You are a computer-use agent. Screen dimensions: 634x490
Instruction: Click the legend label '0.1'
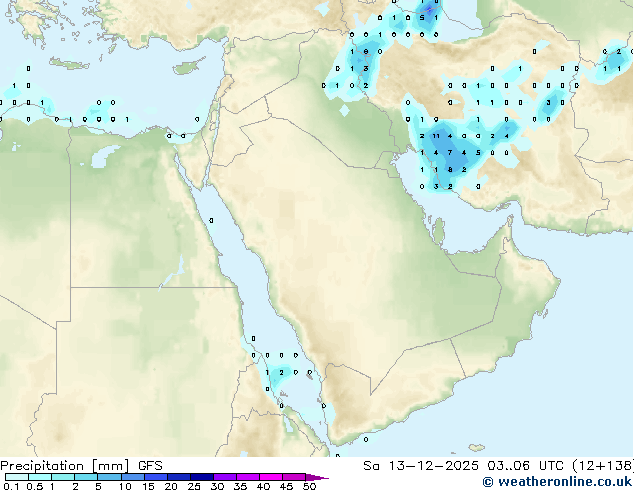[11, 486]
